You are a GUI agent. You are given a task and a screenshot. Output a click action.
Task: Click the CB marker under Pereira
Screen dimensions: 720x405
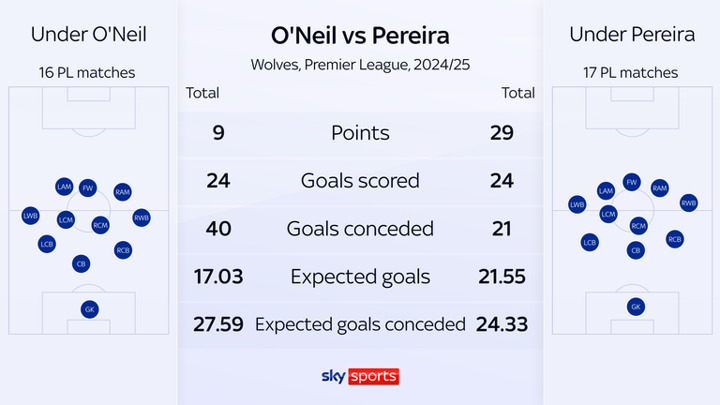(635, 250)
